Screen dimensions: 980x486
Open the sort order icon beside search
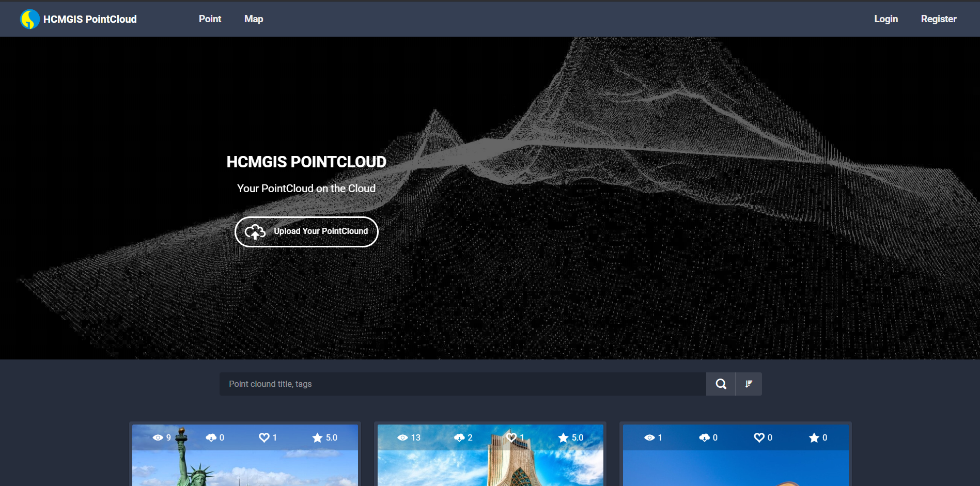749,384
